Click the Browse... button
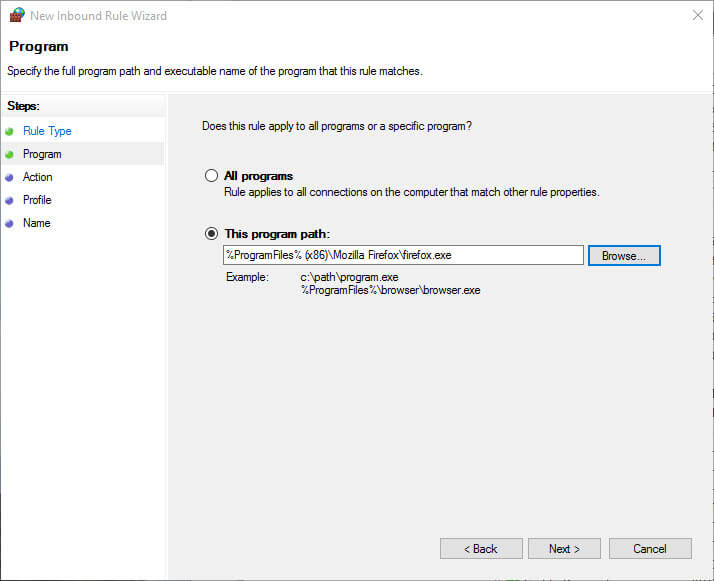714x581 pixels. click(x=624, y=255)
